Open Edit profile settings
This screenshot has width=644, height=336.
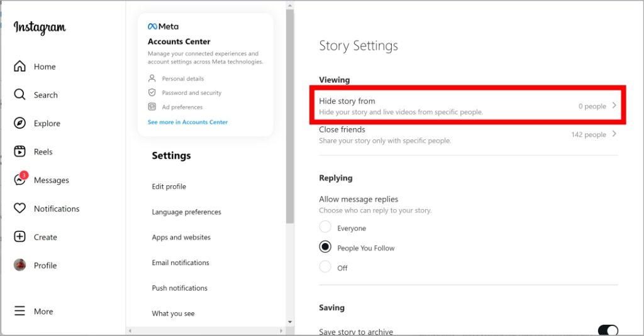[169, 187]
